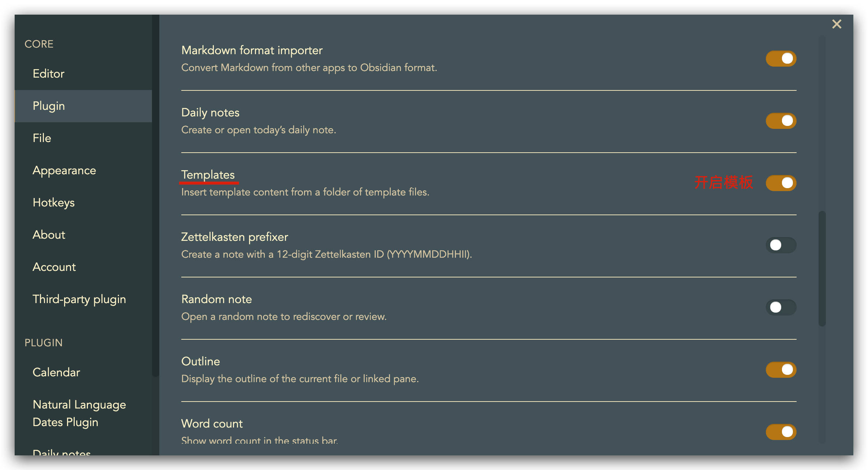The height and width of the screenshot is (470, 868).
Task: Disable the Templates plugin switch
Action: click(x=781, y=183)
